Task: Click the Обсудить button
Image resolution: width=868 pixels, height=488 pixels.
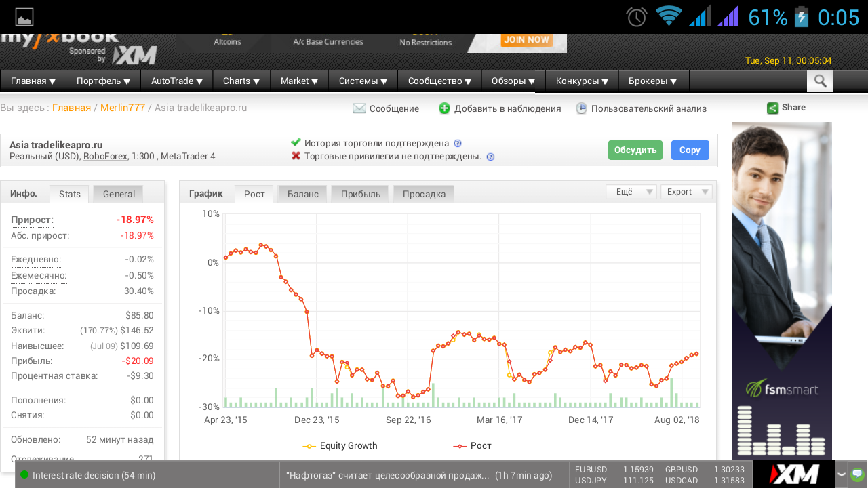Action: [635, 150]
